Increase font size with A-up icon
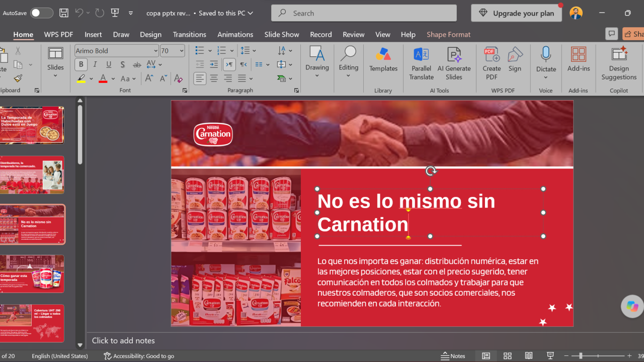This screenshot has height=362, width=644. (149, 78)
